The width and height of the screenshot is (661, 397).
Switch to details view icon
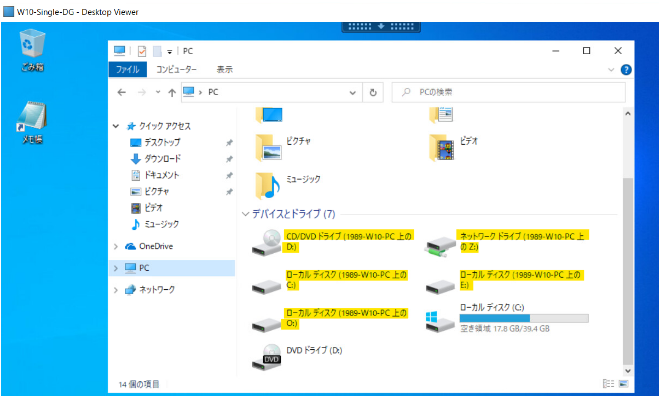(608, 384)
